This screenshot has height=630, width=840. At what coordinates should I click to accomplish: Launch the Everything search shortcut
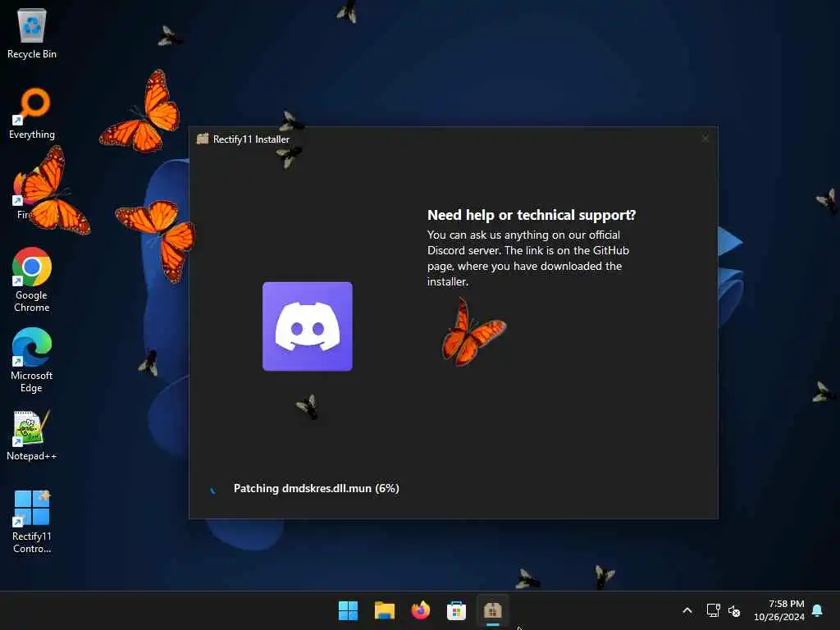(x=32, y=113)
